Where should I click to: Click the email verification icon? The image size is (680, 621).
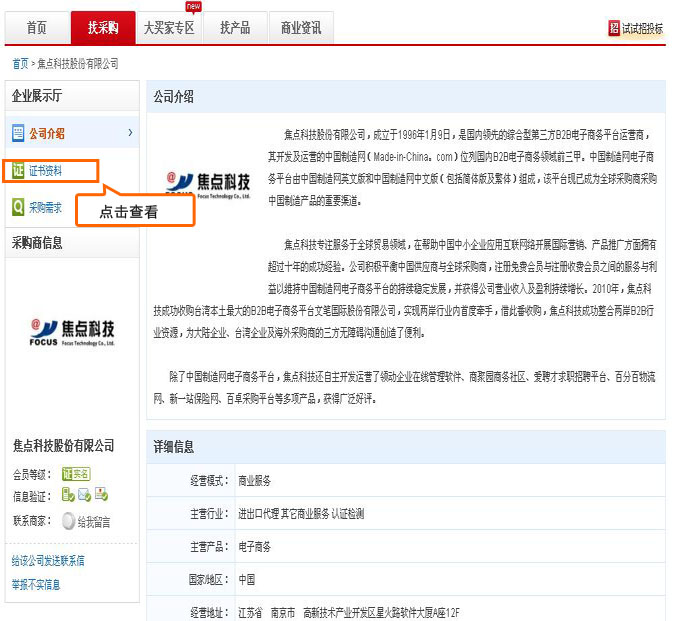(85, 495)
